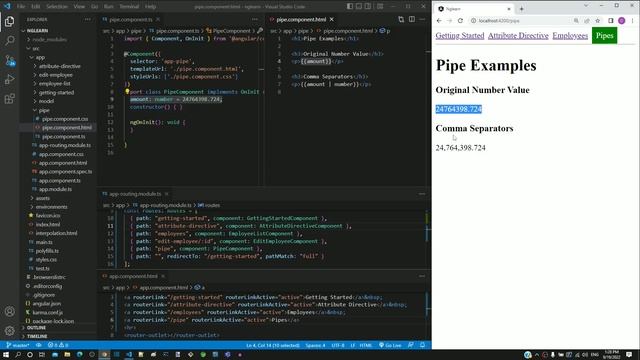Click the feedback icon in status bar
Screen dimensions: 640x360
pyautogui.click(x=411, y=345)
